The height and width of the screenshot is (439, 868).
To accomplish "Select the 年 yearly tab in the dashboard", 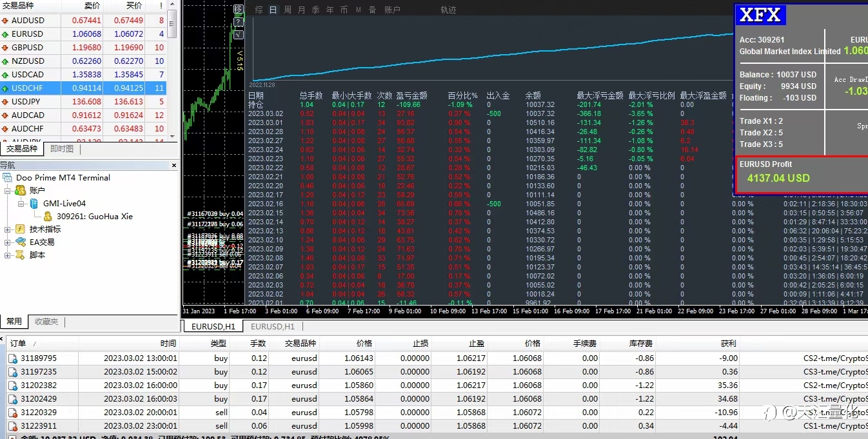I will pos(330,10).
